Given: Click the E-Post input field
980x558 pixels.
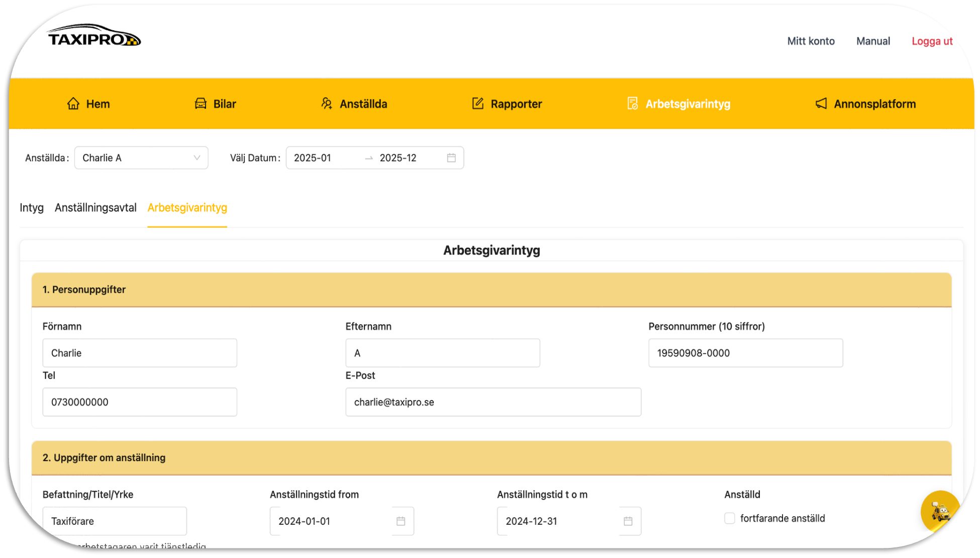Looking at the screenshot, I should tap(493, 402).
